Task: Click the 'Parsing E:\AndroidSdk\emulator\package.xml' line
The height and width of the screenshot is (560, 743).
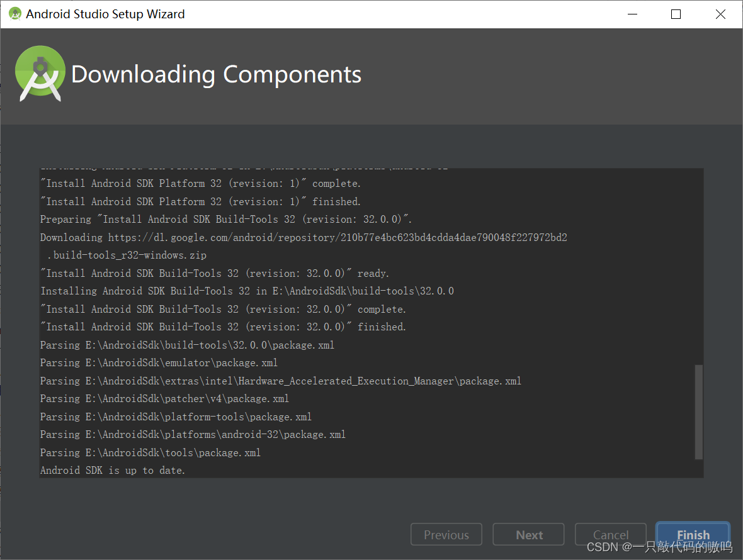Action: pyautogui.click(x=159, y=362)
